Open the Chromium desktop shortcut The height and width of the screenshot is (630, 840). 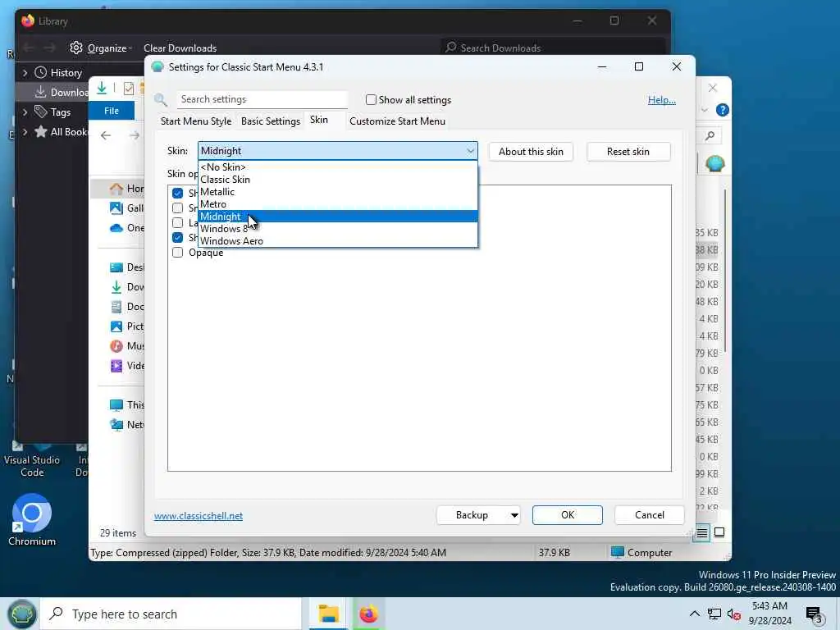pos(32,519)
